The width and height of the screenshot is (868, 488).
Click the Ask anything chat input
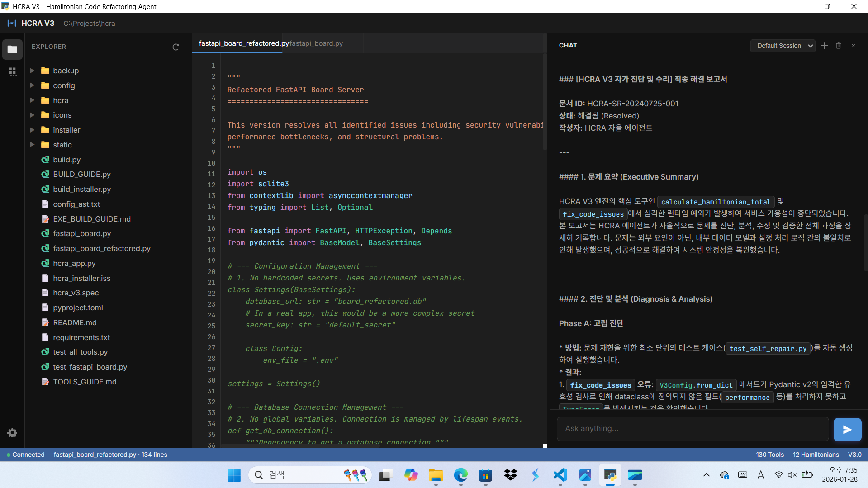[693, 429]
